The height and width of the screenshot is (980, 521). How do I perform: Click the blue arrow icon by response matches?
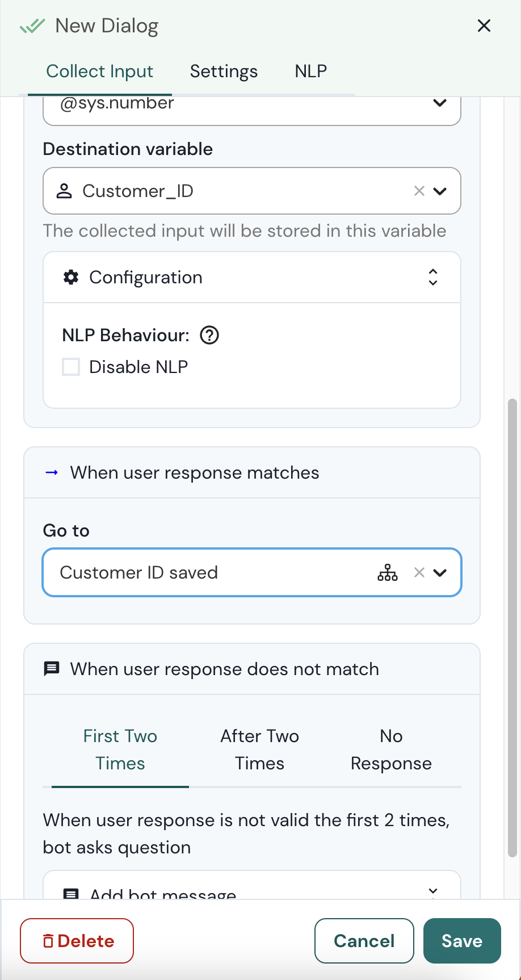tap(52, 473)
